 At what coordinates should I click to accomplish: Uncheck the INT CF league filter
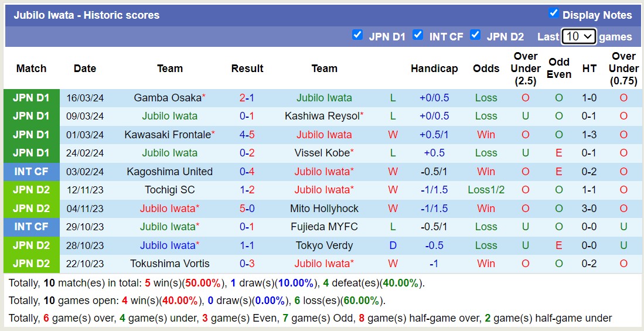tap(418, 35)
